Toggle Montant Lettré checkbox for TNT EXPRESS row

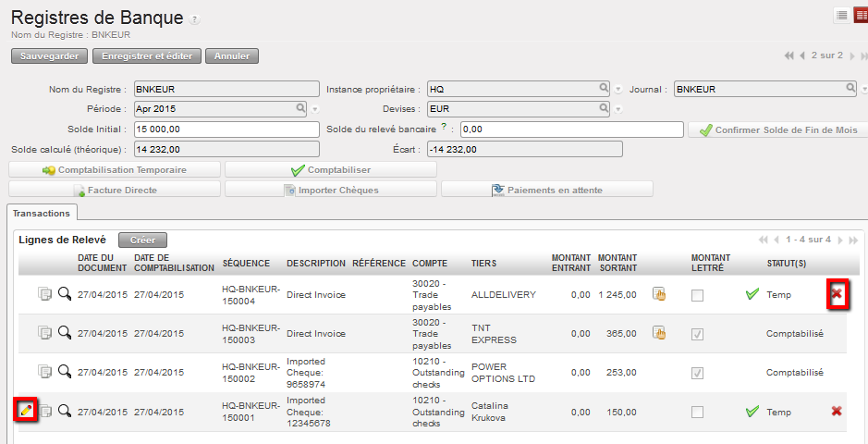pyautogui.click(x=697, y=334)
